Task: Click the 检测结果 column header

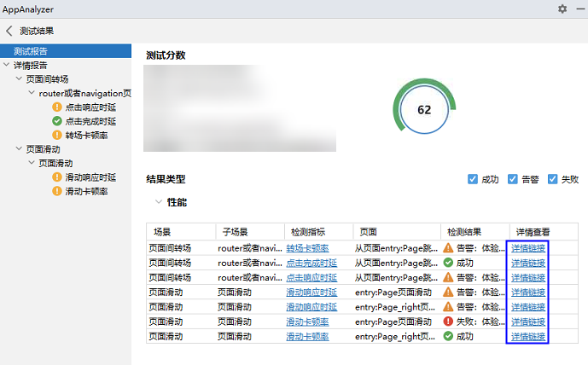Action: point(464,231)
